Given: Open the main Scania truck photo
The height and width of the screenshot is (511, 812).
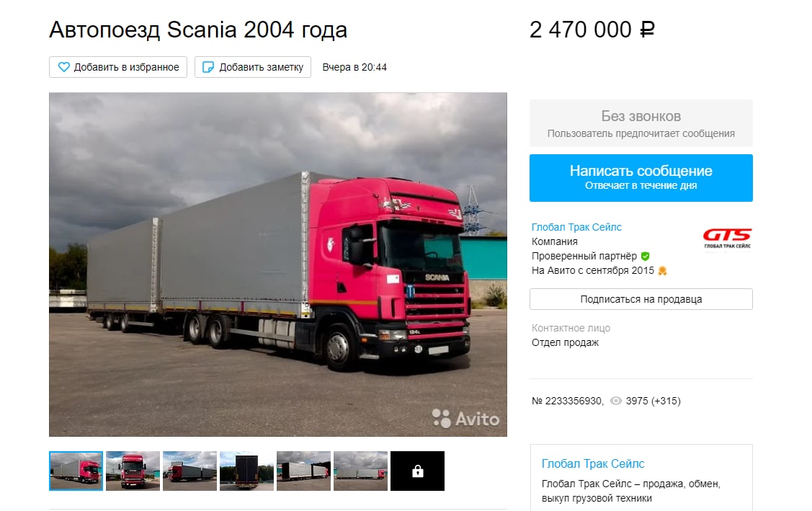Looking at the screenshot, I should coord(278,265).
